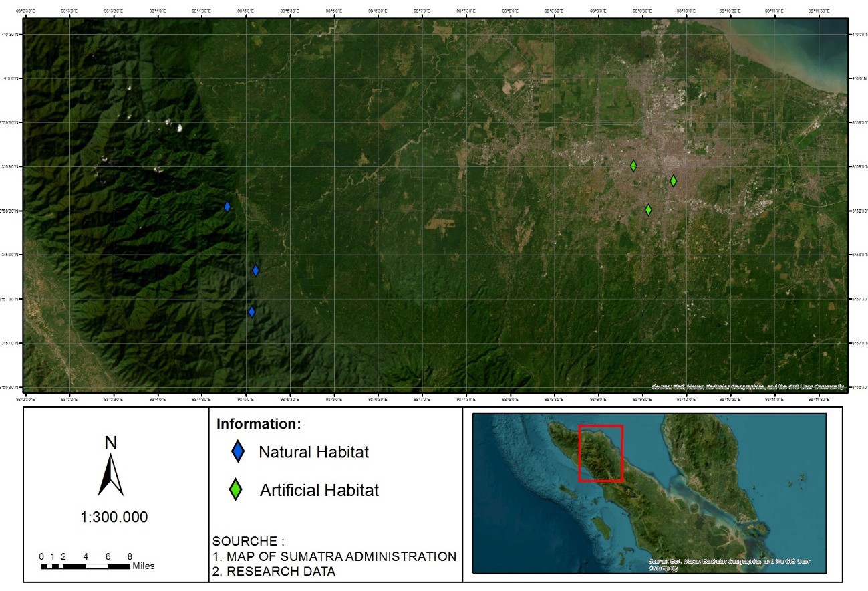The image size is (868, 591).
Task: Click the north arrow symbol
Action: (x=111, y=475)
